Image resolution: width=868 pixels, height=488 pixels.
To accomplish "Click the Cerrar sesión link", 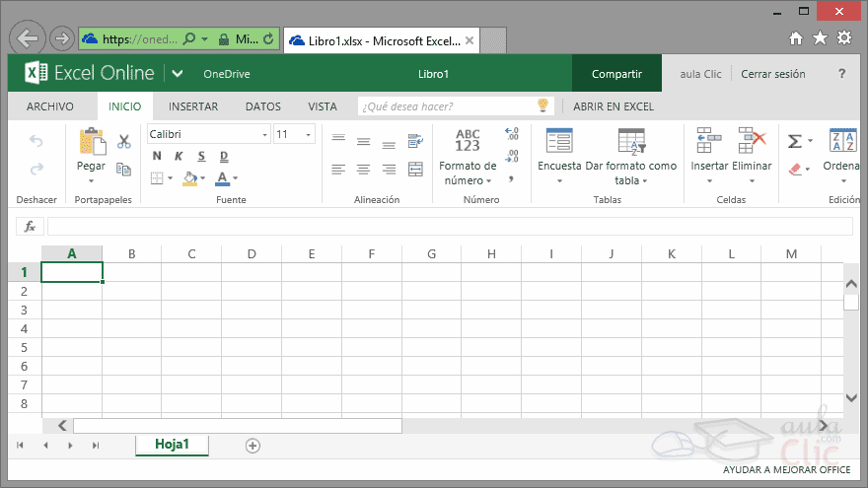I will click(772, 74).
